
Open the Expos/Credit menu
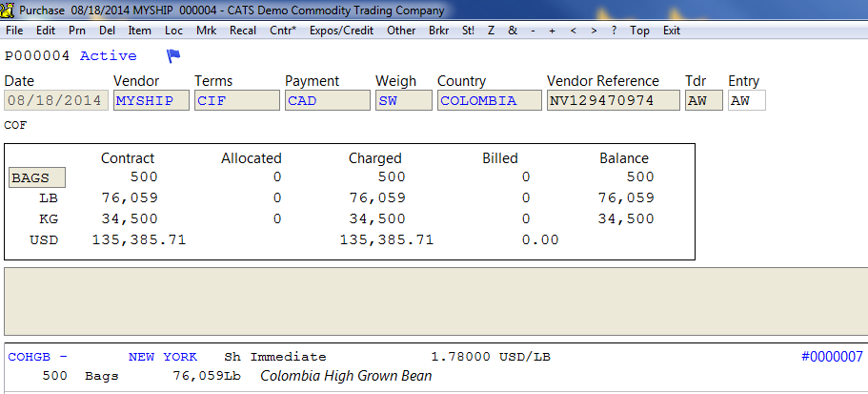341,31
